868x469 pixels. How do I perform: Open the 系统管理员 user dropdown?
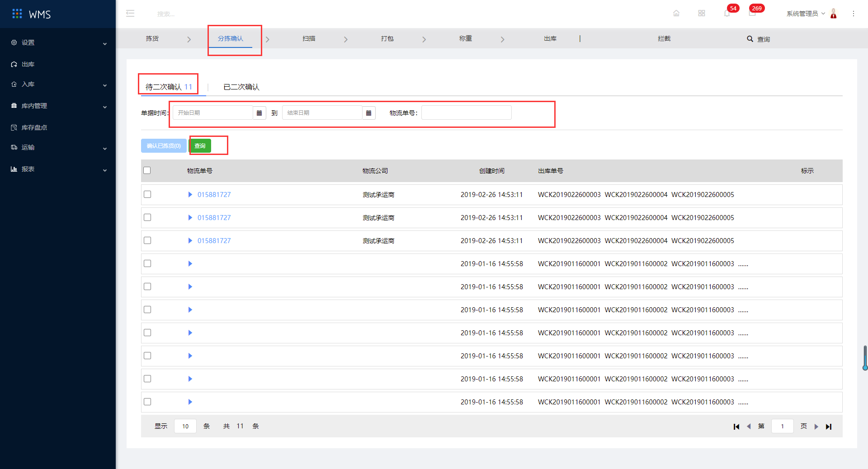806,14
